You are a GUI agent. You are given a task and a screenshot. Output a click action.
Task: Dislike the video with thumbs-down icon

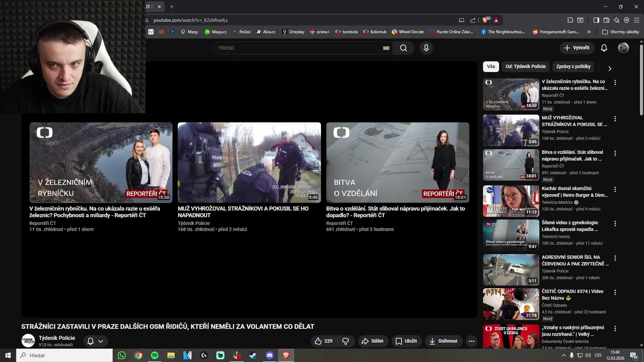pos(346,341)
